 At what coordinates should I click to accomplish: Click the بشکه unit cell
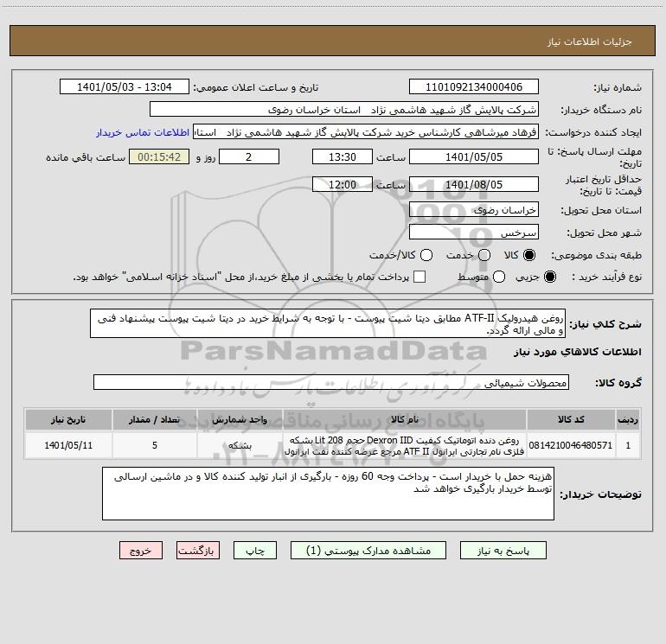[x=240, y=445]
